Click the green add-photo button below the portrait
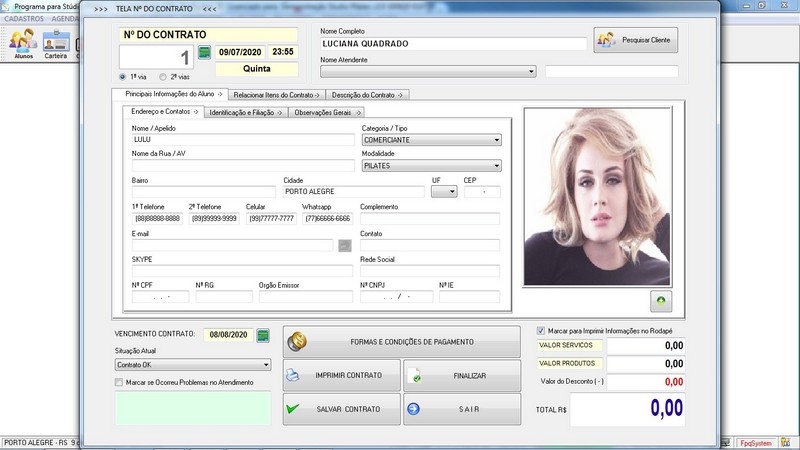Screen dimensions: 800x450 click(x=660, y=300)
